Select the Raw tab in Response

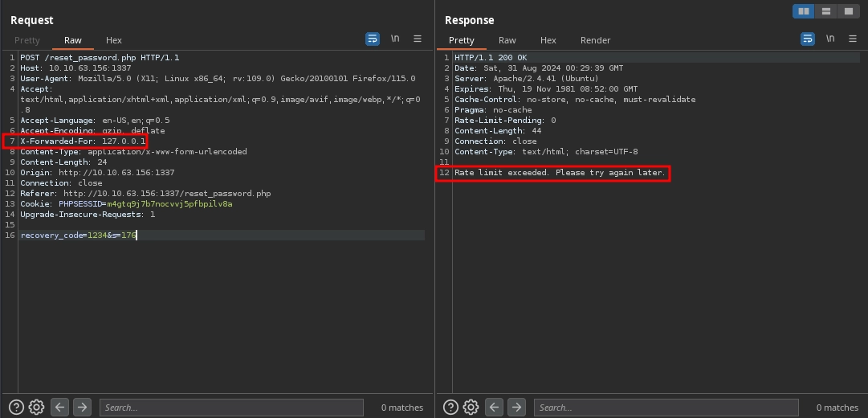tap(507, 40)
